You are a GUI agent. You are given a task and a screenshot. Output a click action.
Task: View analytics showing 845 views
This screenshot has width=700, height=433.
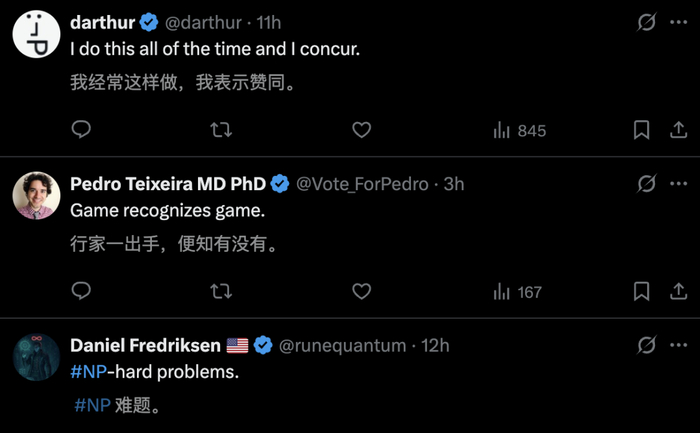click(x=520, y=130)
